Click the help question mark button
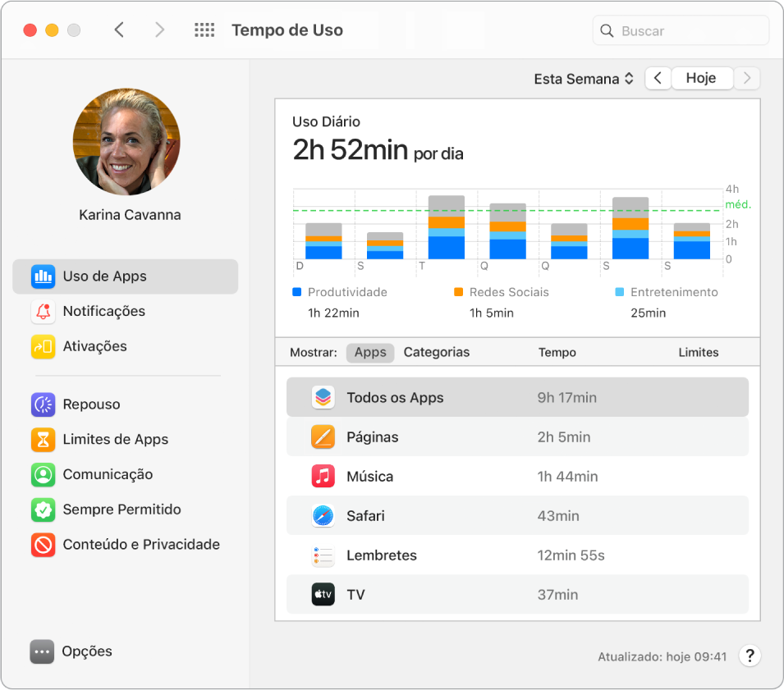Viewport: 784px width, 690px height. click(750, 656)
